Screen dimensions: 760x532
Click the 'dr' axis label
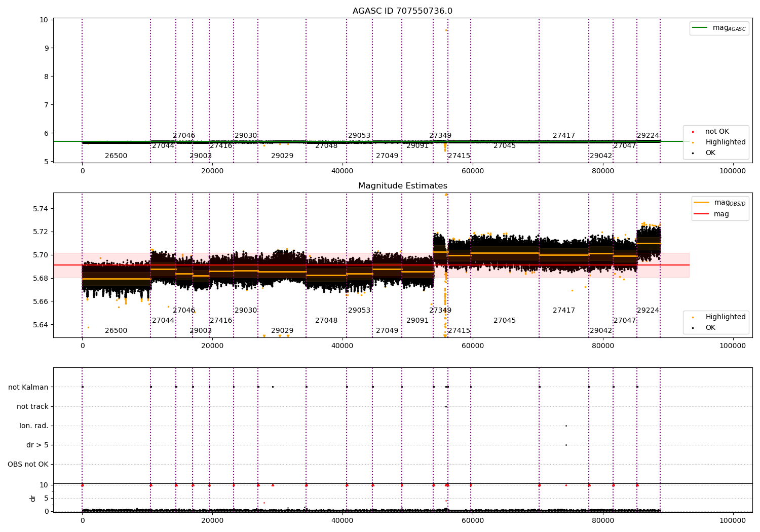tap(33, 498)
